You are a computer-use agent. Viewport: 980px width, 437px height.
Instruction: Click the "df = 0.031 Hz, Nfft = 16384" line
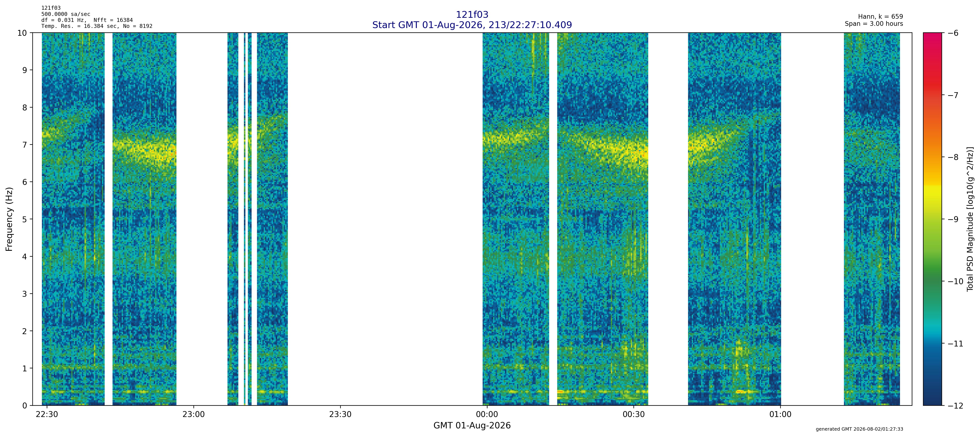[x=87, y=20]
